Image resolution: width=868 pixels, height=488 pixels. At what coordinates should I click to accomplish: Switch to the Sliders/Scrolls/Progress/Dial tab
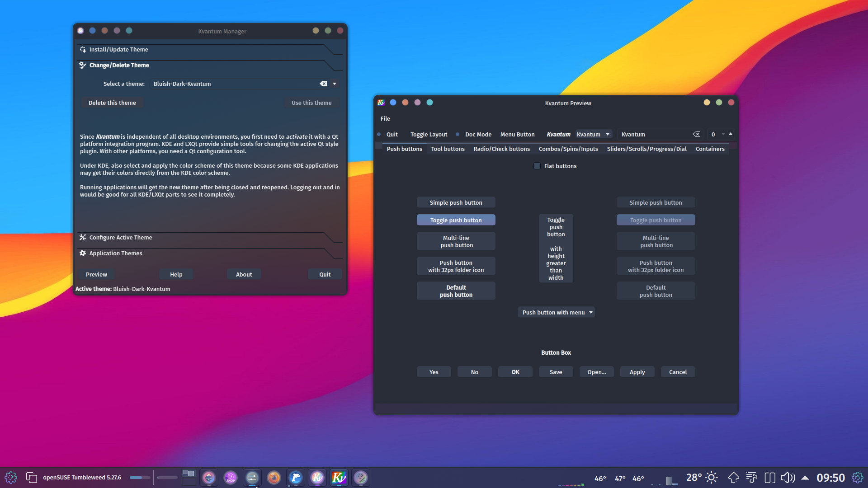tap(646, 149)
